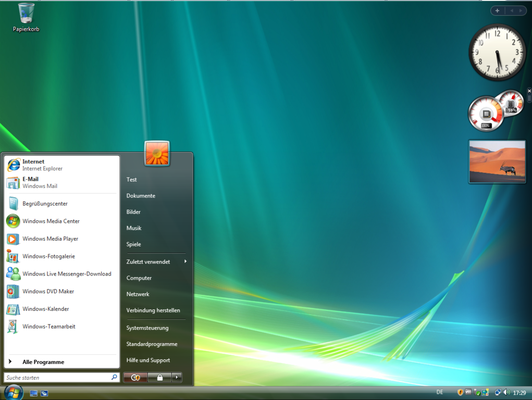The width and height of the screenshot is (532, 400).
Task: Click the Suche starten search field
Action: tap(62, 377)
